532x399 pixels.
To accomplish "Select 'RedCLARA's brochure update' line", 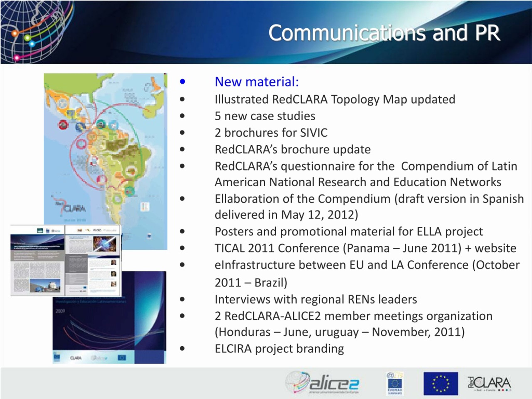I will click(x=293, y=149).
